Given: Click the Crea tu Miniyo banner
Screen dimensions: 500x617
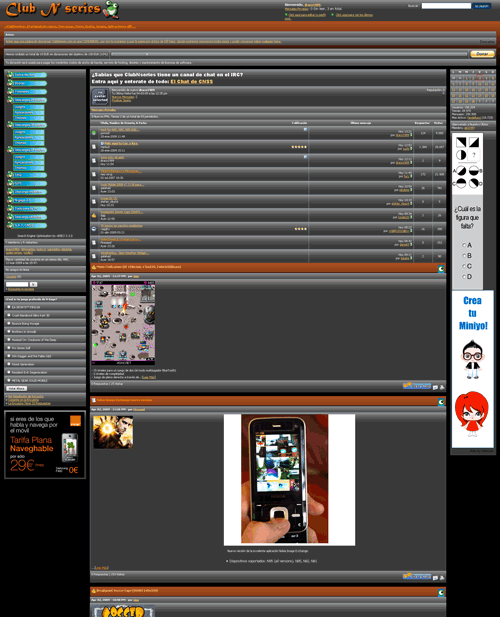Looking at the screenshot, I should [472, 369].
